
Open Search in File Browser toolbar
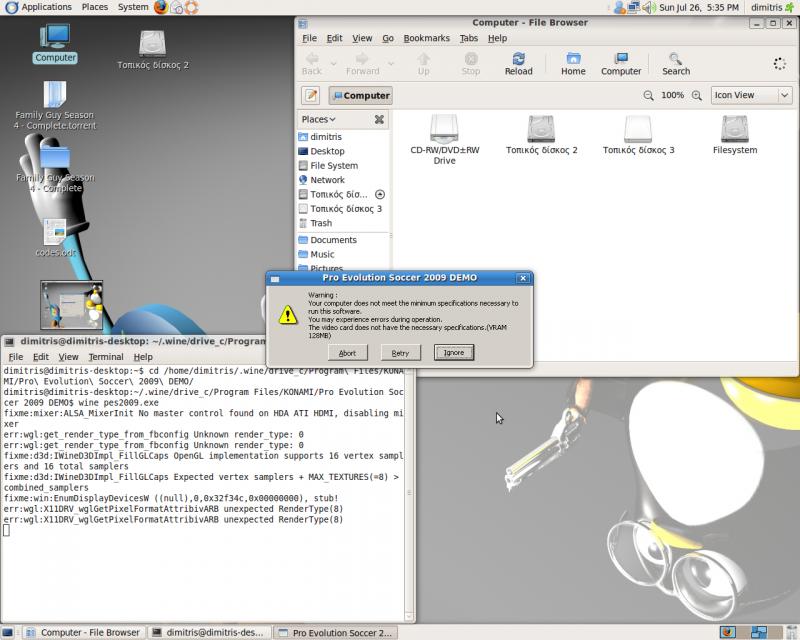[676, 64]
